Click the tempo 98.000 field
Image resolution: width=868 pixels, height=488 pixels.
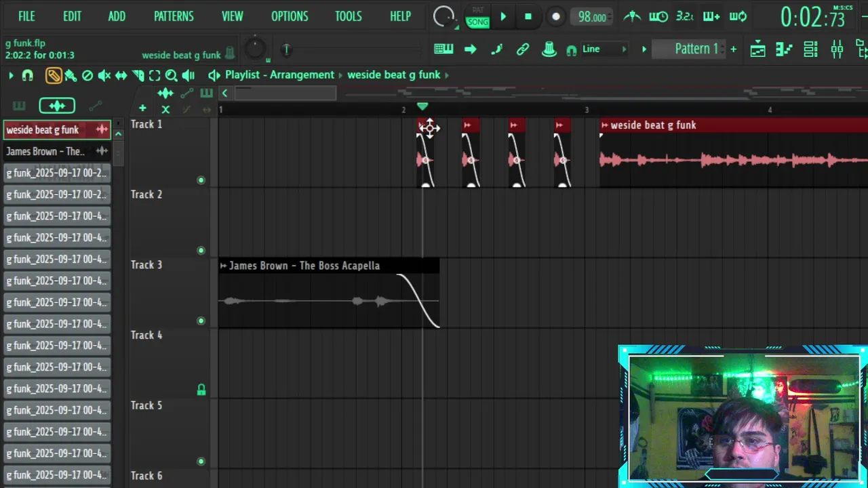[x=592, y=18]
